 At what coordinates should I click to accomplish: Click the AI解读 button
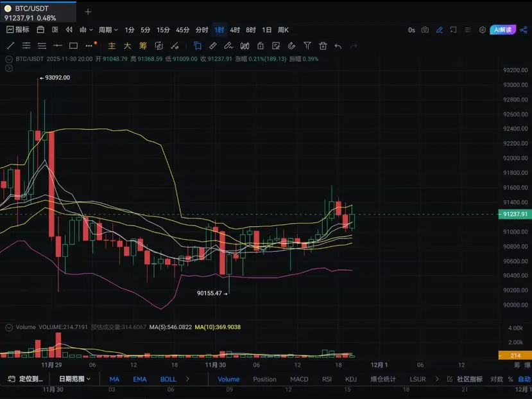[x=502, y=30]
